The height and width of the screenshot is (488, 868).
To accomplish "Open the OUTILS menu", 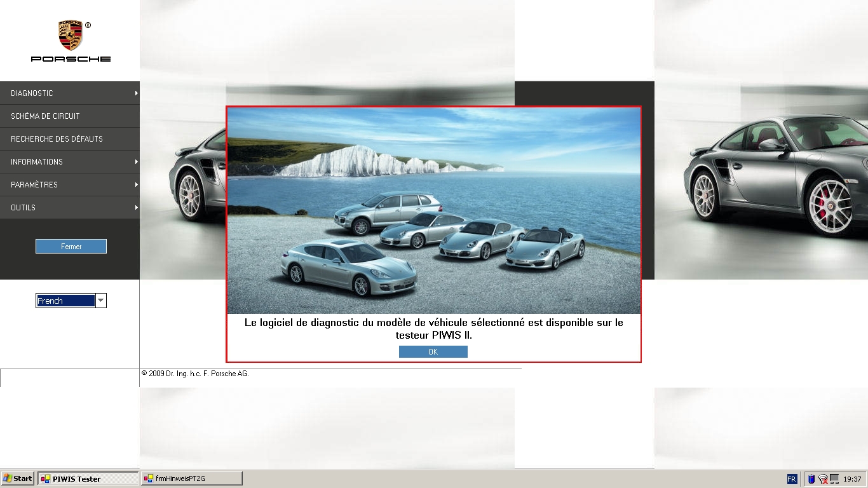I will click(70, 207).
